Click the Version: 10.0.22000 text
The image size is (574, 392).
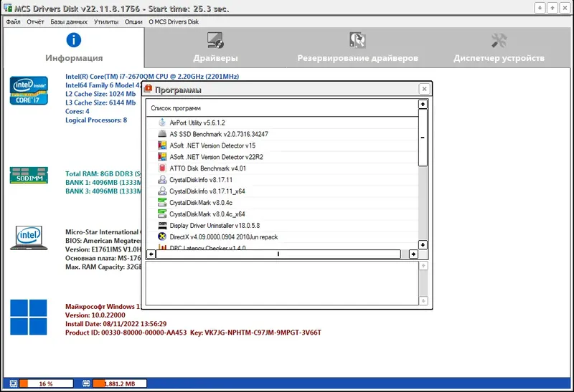pos(95,315)
